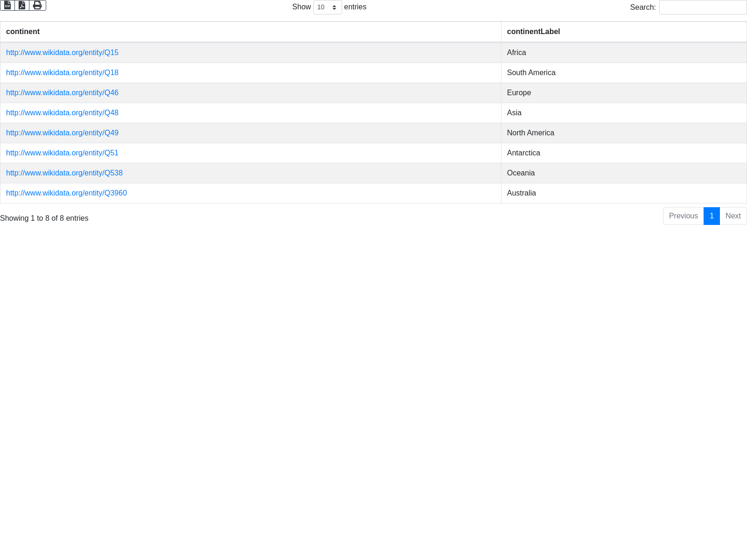Viewport: 747px width, 560px height.
Task: Open the Q538 Oceania entity link
Action: pos(64,173)
